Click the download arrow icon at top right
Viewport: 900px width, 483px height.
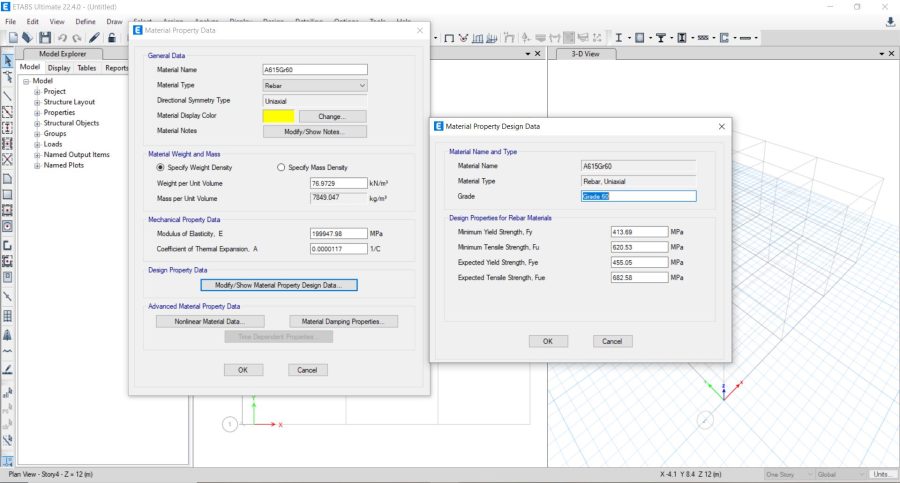(x=890, y=22)
